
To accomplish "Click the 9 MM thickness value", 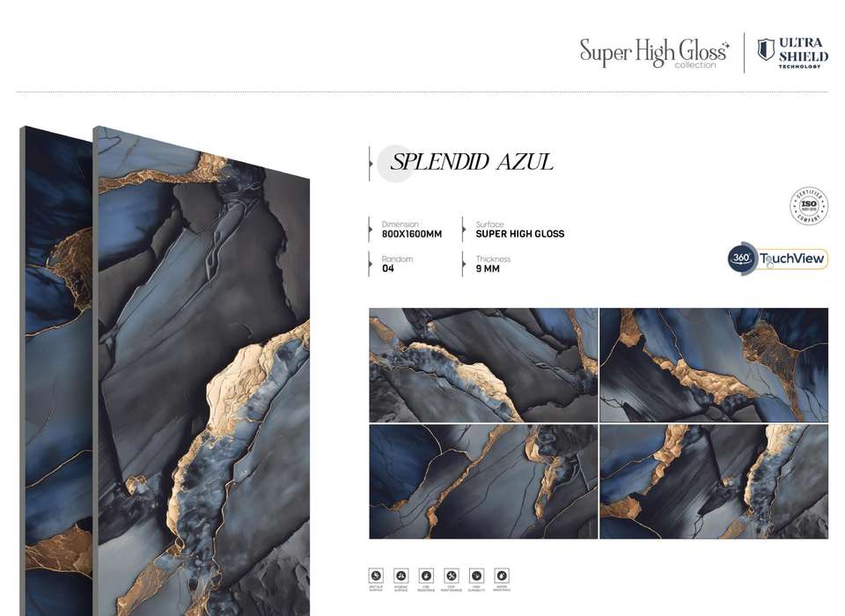I will coord(488,268).
